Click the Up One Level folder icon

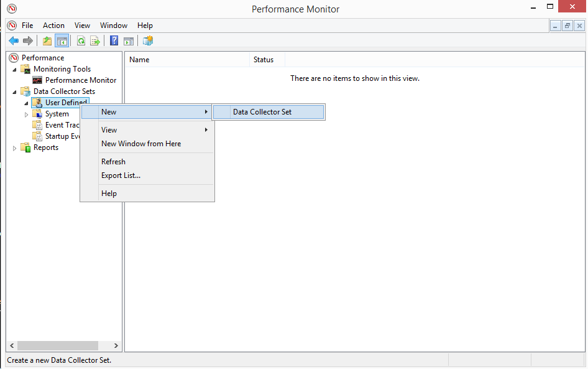click(47, 41)
